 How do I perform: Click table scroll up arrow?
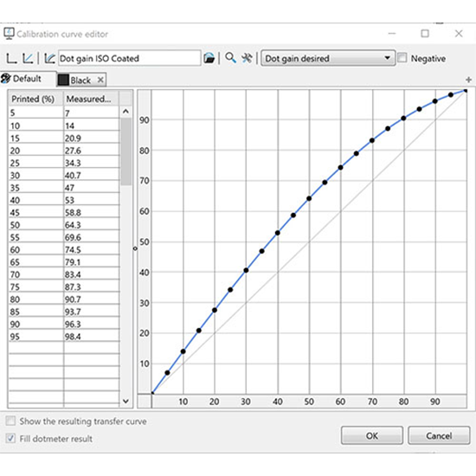[125, 112]
